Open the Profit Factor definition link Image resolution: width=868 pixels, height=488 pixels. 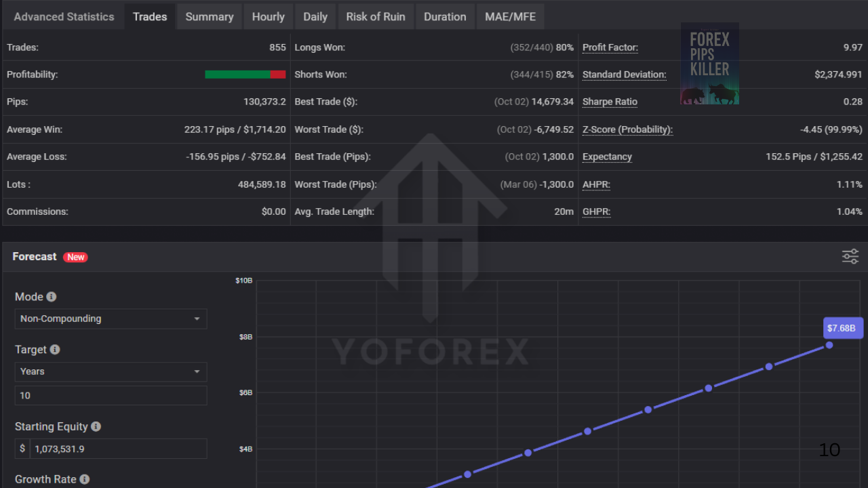[610, 47]
